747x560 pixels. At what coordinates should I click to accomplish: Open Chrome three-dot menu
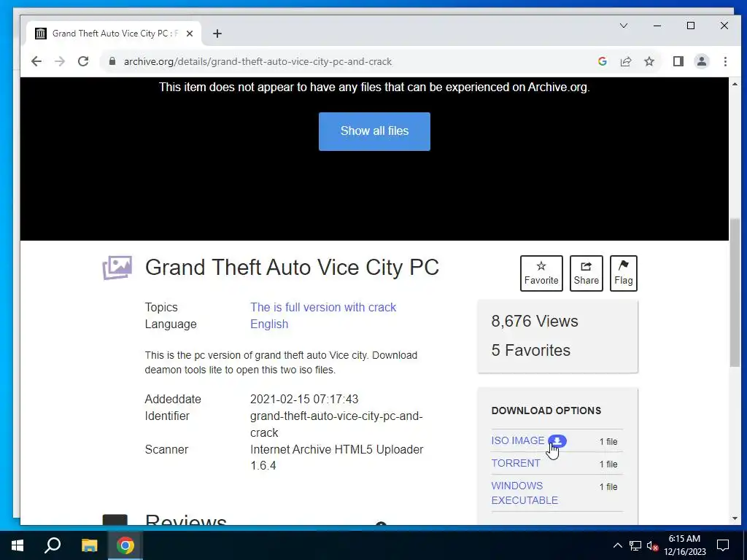(725, 61)
